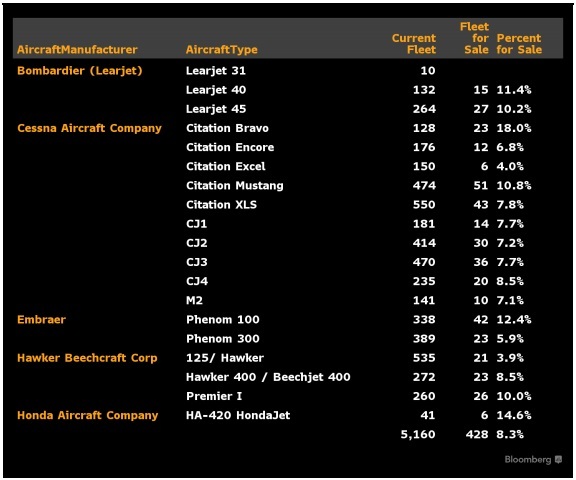Click the Learjet 45 row
Viewport: 576px width, 480px height.
pos(288,109)
